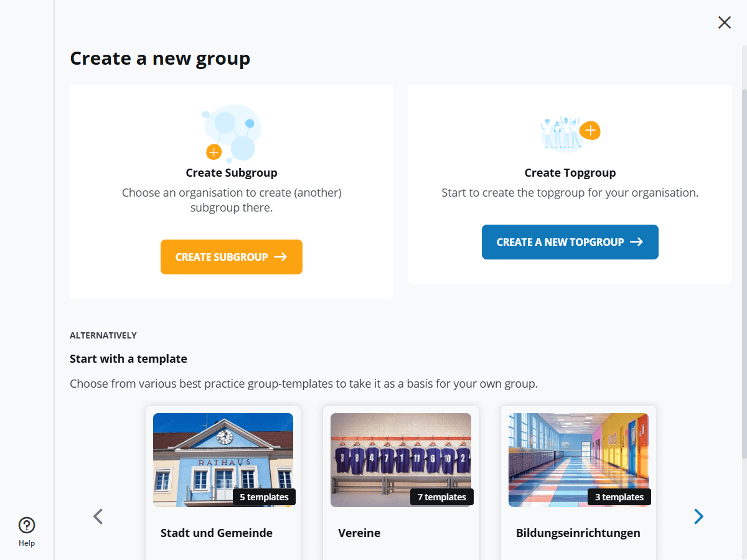
Task: Select the Stadt und Gemeinde template title
Action: pos(217,533)
